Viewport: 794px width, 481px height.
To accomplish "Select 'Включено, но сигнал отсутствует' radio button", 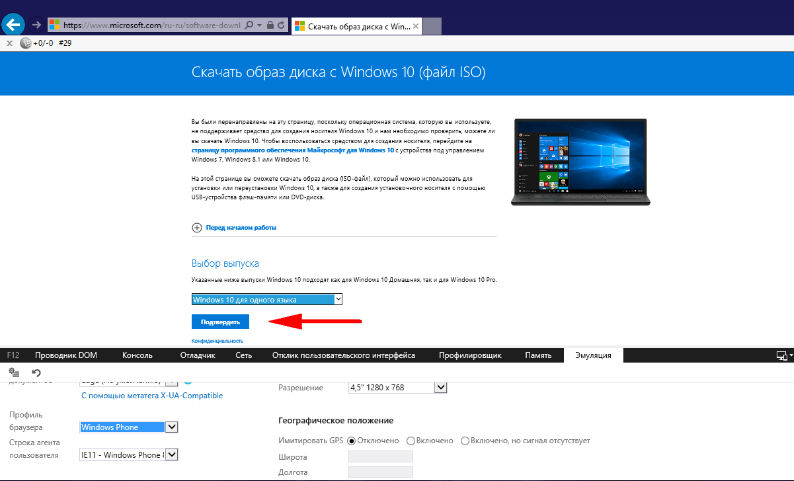I will (465, 441).
